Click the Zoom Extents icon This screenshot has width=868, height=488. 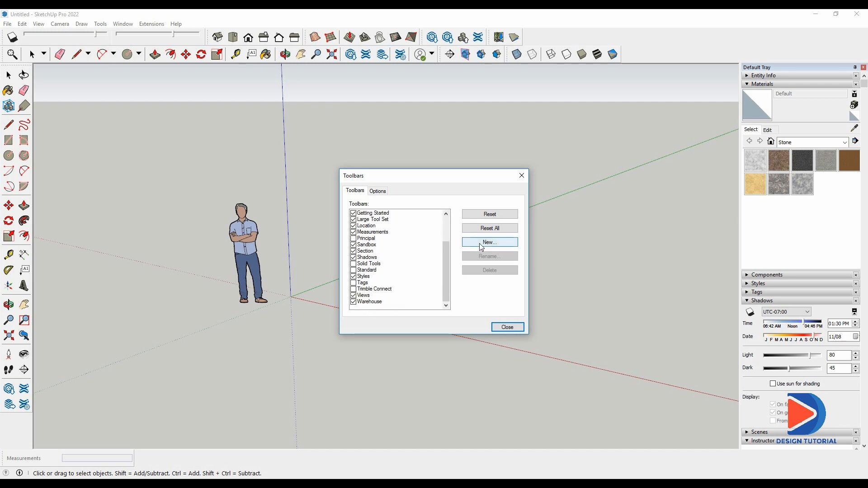[x=9, y=335]
